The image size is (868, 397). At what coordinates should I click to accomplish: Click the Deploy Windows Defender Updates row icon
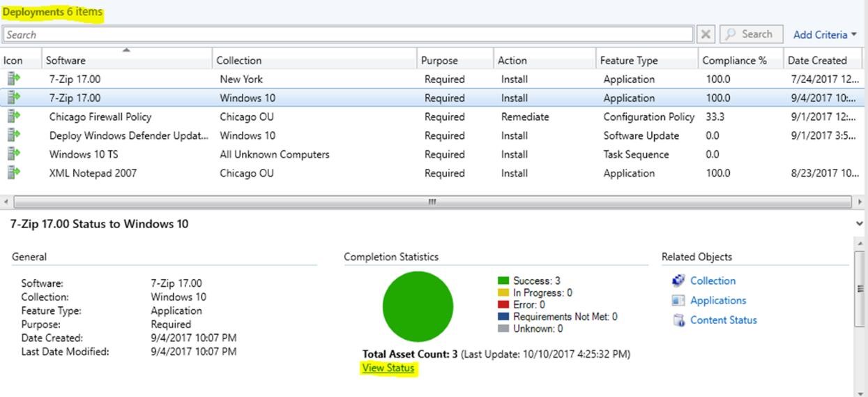click(13, 135)
